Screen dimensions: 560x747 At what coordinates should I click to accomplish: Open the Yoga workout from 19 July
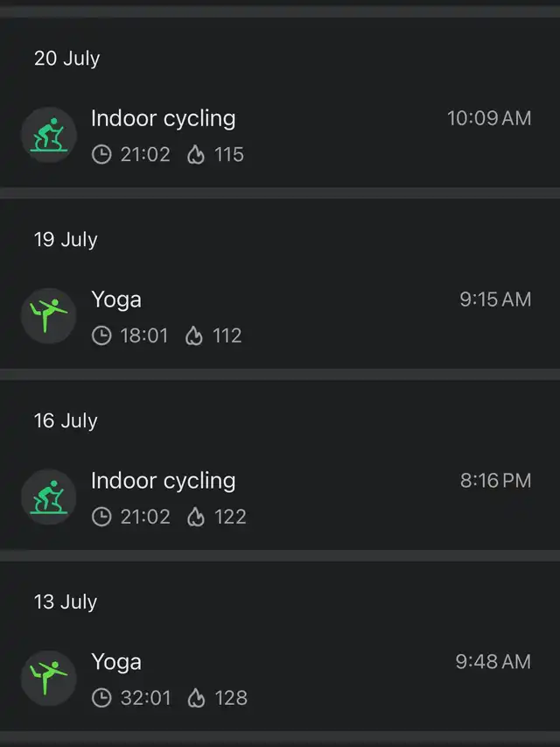tap(280, 316)
